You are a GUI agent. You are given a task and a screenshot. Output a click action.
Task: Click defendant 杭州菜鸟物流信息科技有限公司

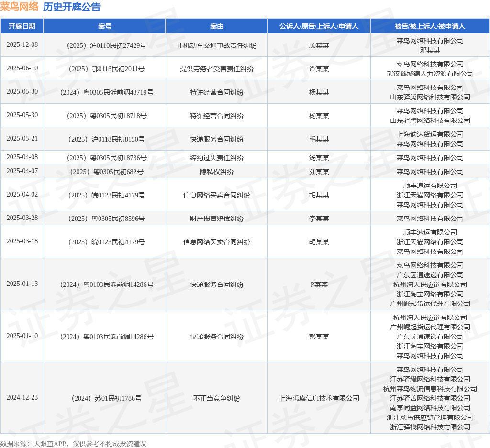click(430, 389)
